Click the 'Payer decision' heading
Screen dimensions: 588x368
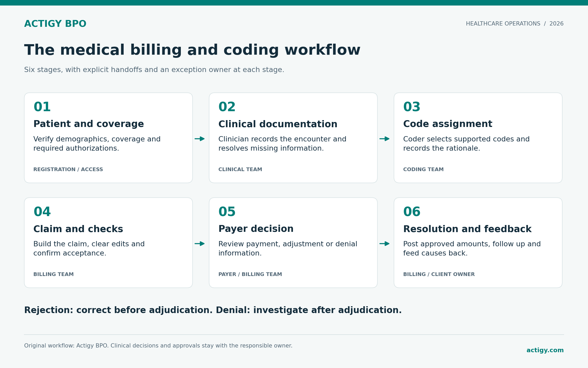(256, 229)
